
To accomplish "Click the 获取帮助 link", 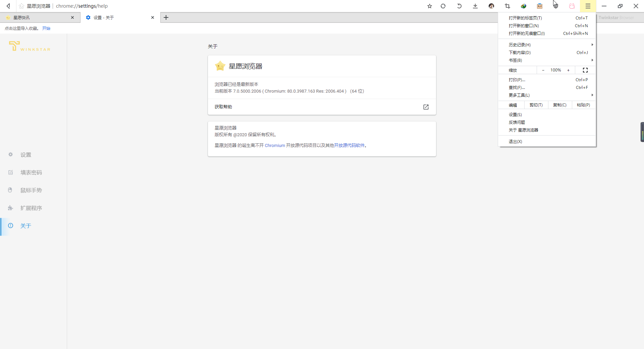I will (223, 107).
